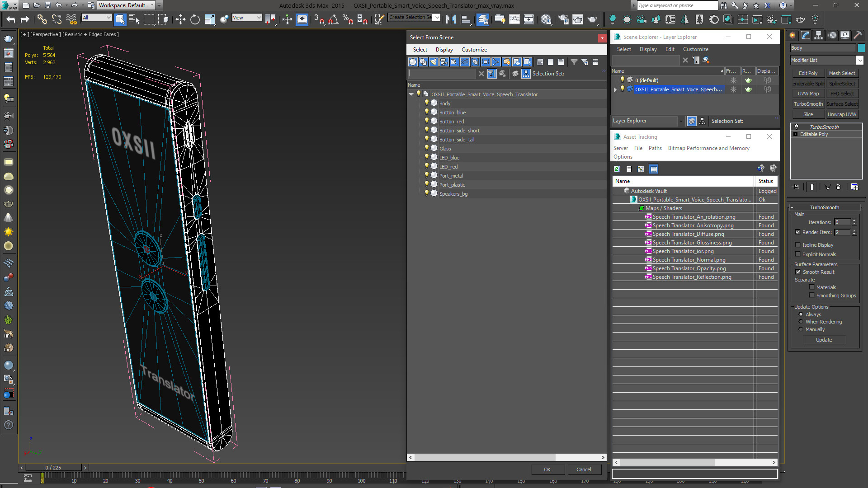Click OK in Select From Scene
Viewport: 868px width, 488px height.
pyautogui.click(x=547, y=469)
